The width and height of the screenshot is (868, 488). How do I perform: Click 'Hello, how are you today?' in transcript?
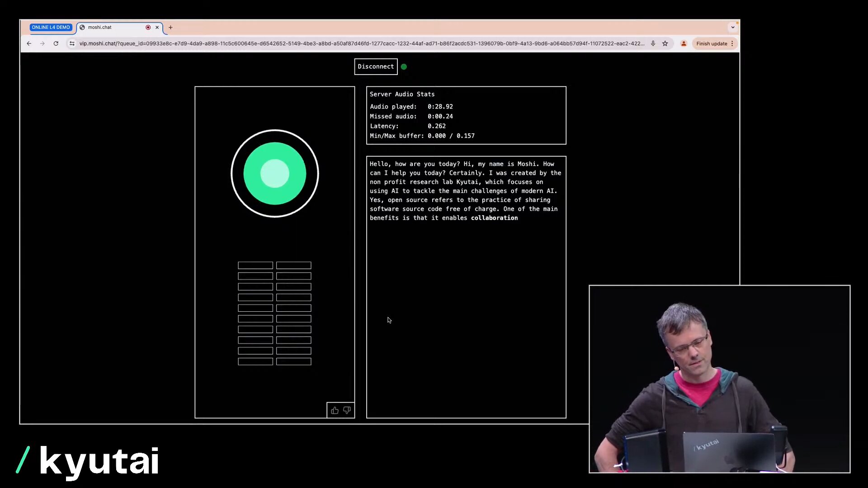415,164
